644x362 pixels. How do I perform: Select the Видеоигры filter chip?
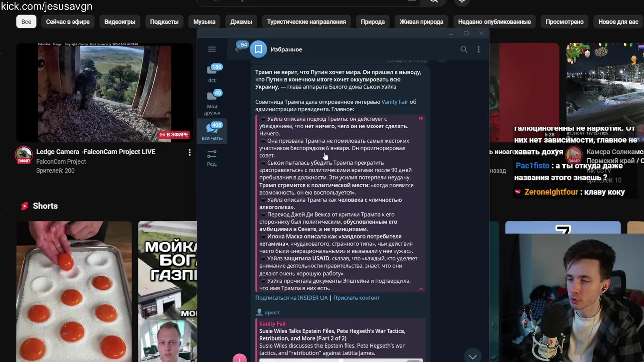(x=120, y=22)
